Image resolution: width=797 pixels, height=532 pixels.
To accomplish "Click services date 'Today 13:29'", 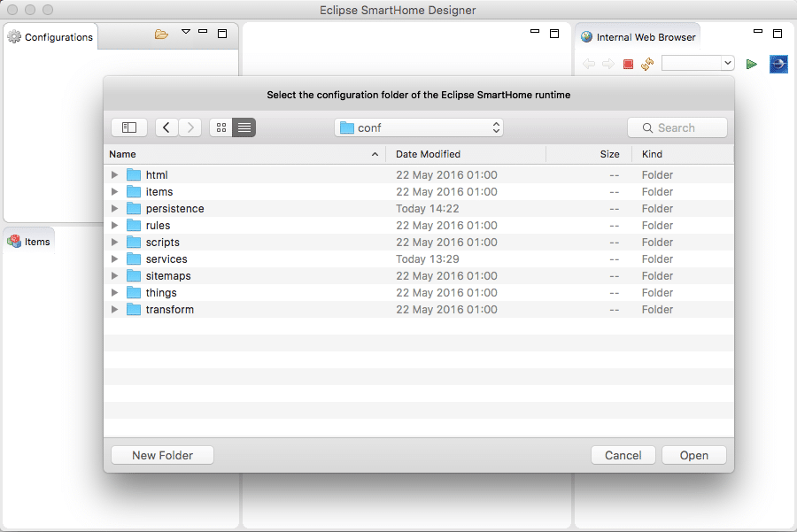I will 428,258.
